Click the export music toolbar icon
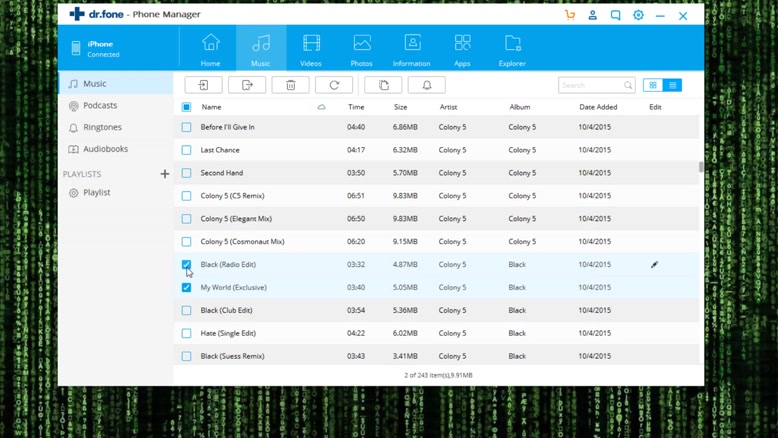This screenshot has width=778, height=438. pos(247,85)
